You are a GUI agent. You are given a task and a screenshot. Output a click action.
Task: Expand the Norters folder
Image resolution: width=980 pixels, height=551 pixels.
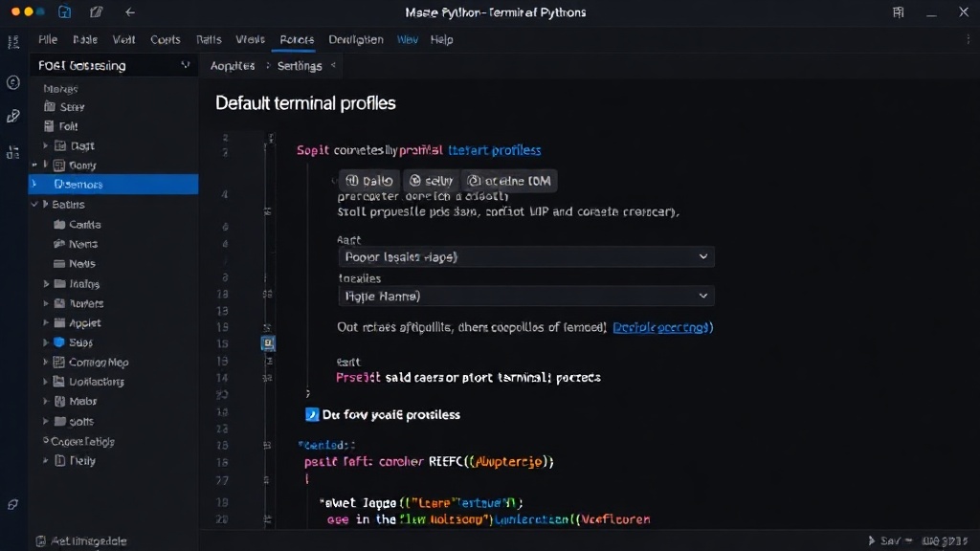click(46, 303)
